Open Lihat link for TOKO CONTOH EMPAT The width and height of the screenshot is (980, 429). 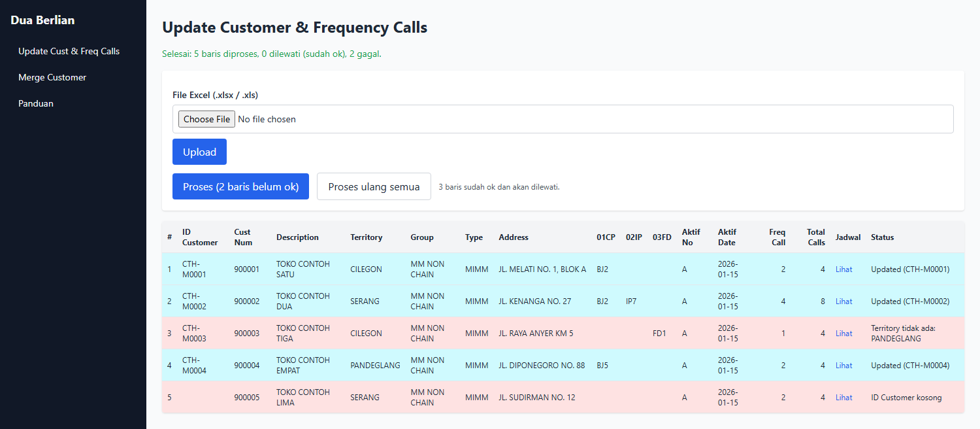pyautogui.click(x=844, y=365)
